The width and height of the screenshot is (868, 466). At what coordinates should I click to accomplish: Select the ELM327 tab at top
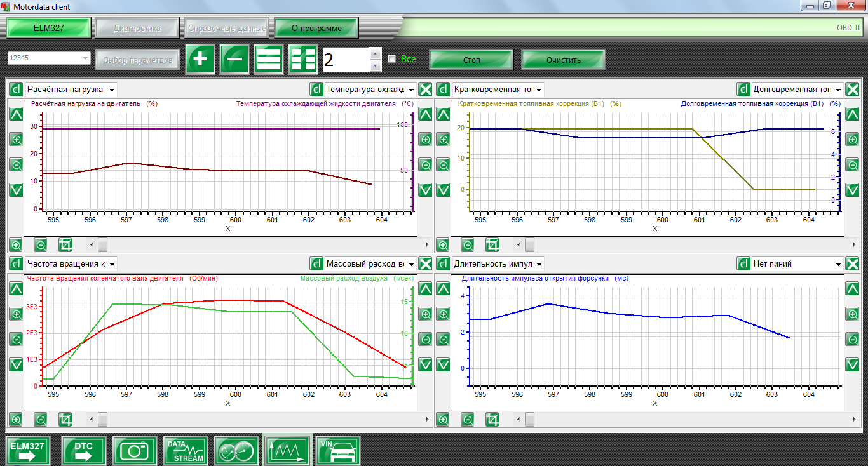point(49,29)
